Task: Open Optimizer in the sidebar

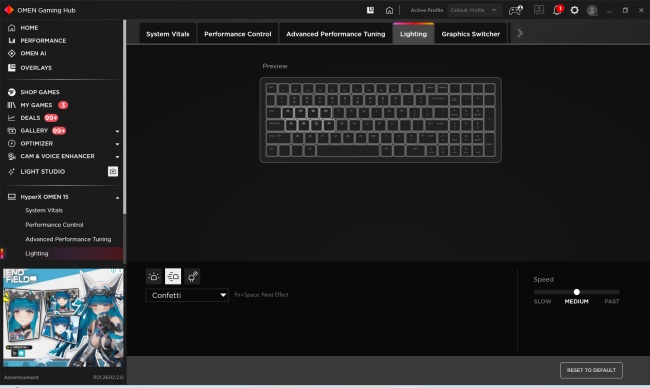Action: [x=36, y=144]
